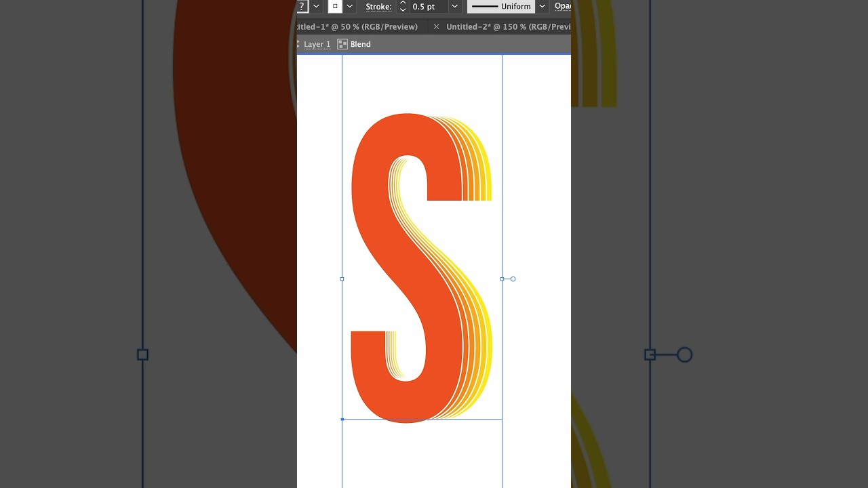Click the Blend breadcrumb label
Screen dimensions: 868x488
coord(360,44)
